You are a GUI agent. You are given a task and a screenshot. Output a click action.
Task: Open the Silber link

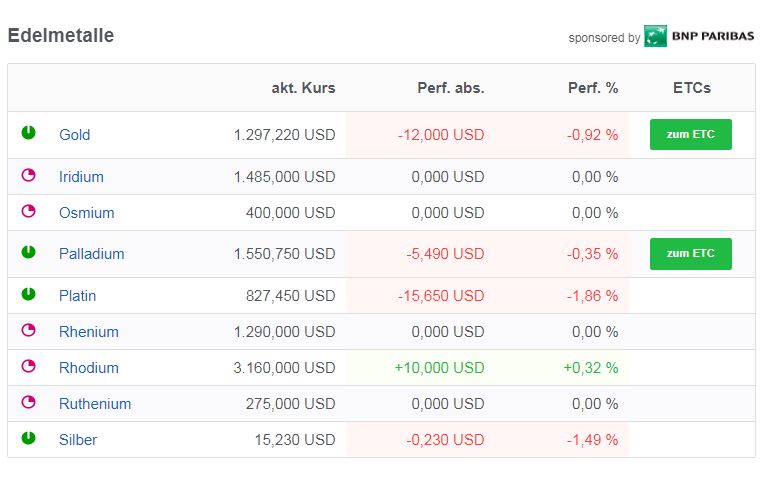pos(78,440)
